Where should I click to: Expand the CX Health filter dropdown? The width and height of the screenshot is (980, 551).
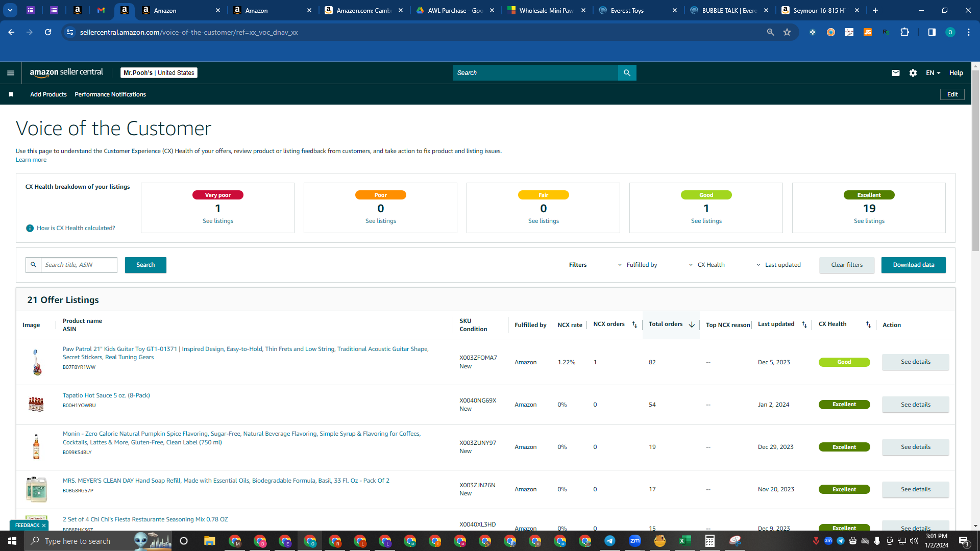point(707,265)
